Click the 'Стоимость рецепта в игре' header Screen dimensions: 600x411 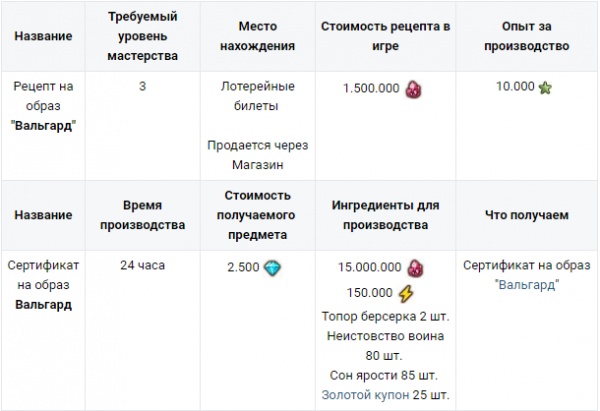385,36
